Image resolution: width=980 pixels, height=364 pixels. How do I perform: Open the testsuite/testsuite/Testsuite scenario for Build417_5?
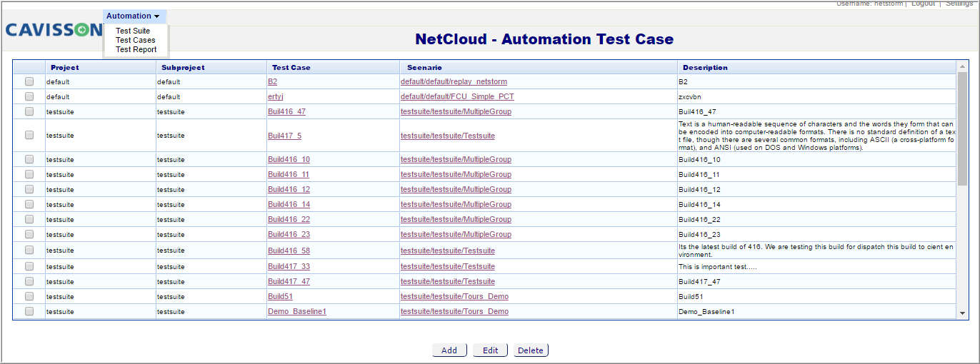(448, 136)
